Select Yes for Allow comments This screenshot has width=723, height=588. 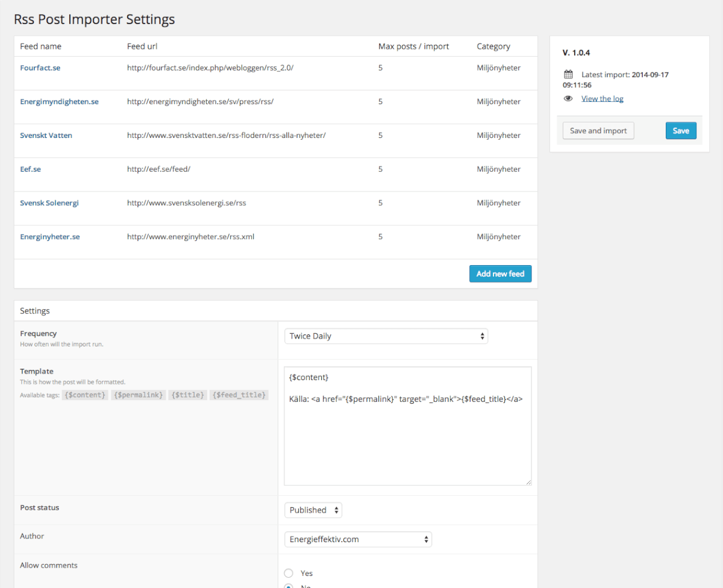pos(289,573)
